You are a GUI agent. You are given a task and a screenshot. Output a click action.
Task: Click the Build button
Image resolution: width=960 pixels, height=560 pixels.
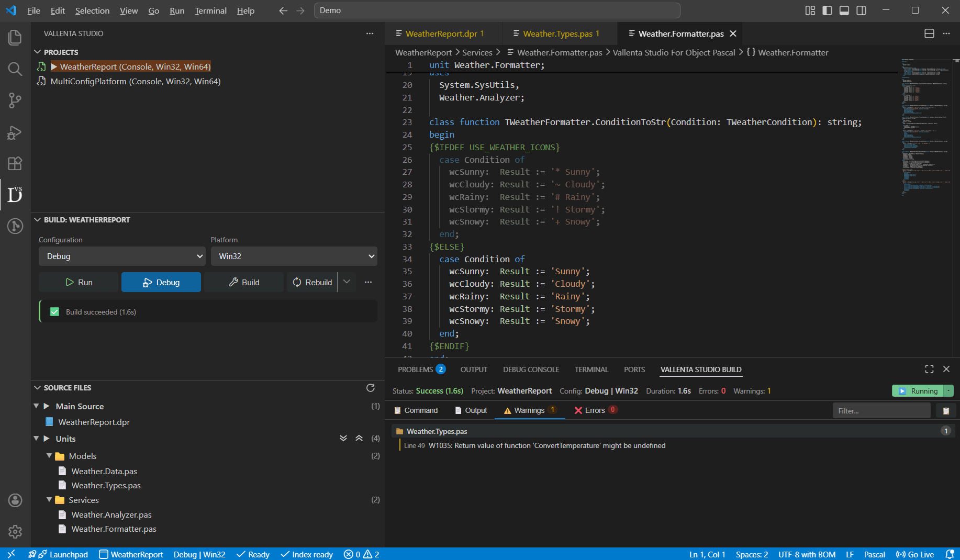tap(244, 282)
